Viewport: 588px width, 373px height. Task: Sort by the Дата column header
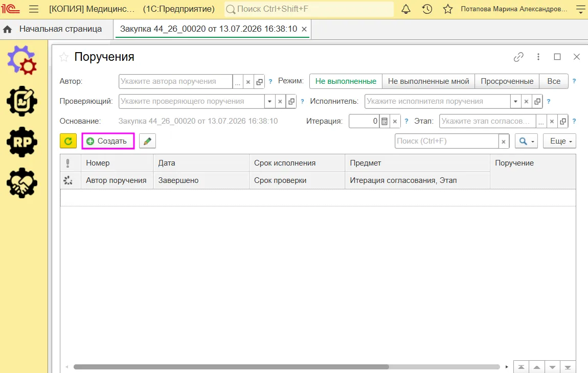coord(201,163)
